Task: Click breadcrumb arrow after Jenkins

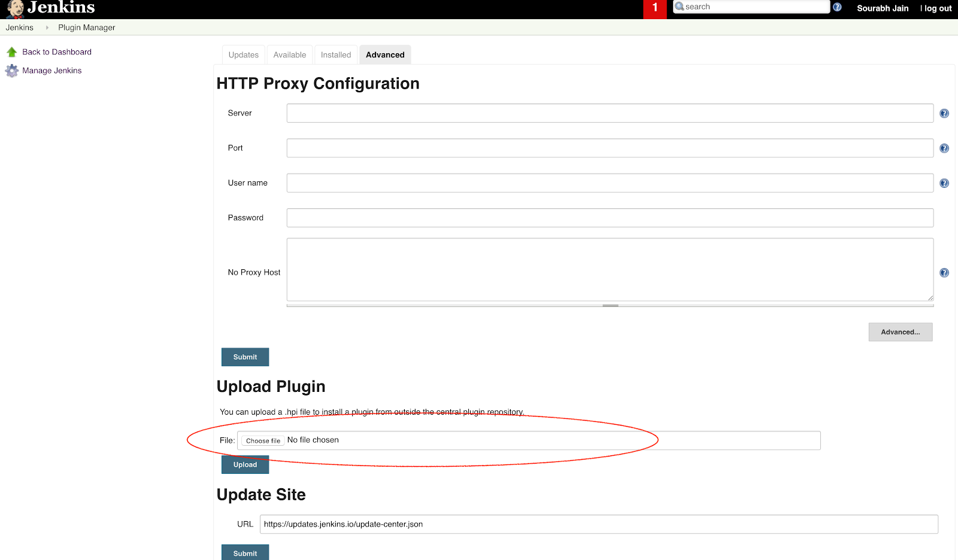Action: tap(47, 28)
